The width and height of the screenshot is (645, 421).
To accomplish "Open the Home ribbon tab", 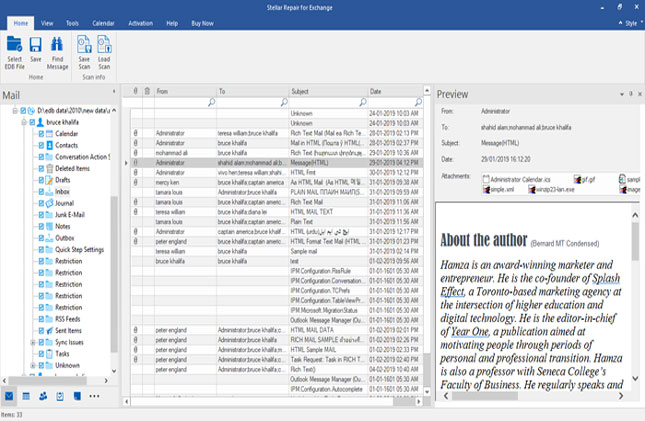I will [21, 23].
